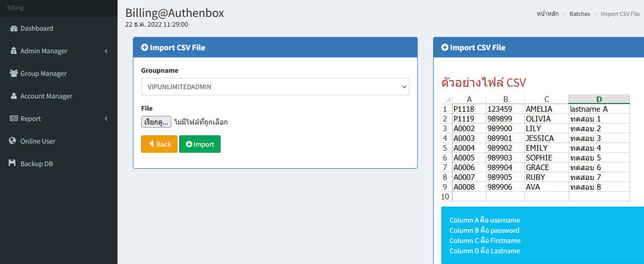Click the Report newspaper icon

coord(14,118)
